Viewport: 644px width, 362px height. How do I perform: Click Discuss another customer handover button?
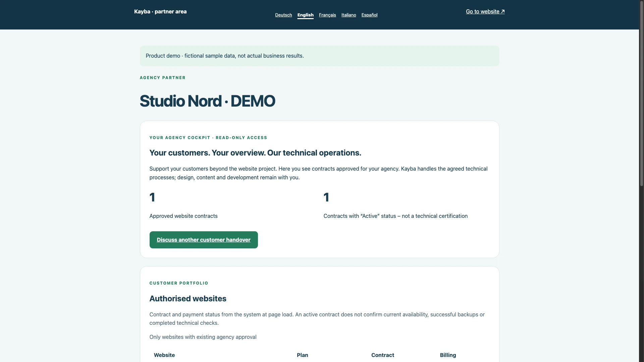point(204,240)
